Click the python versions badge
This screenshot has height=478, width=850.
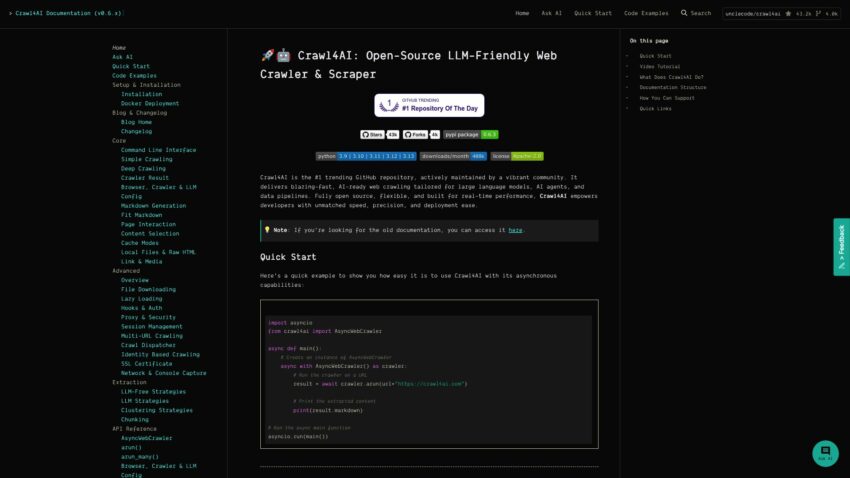pos(366,156)
